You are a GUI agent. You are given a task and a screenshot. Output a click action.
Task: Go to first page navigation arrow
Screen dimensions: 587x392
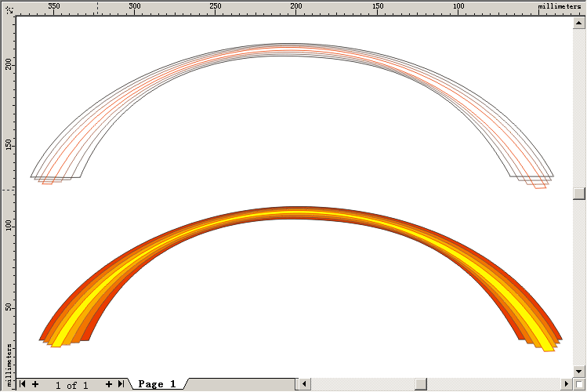(x=23, y=384)
